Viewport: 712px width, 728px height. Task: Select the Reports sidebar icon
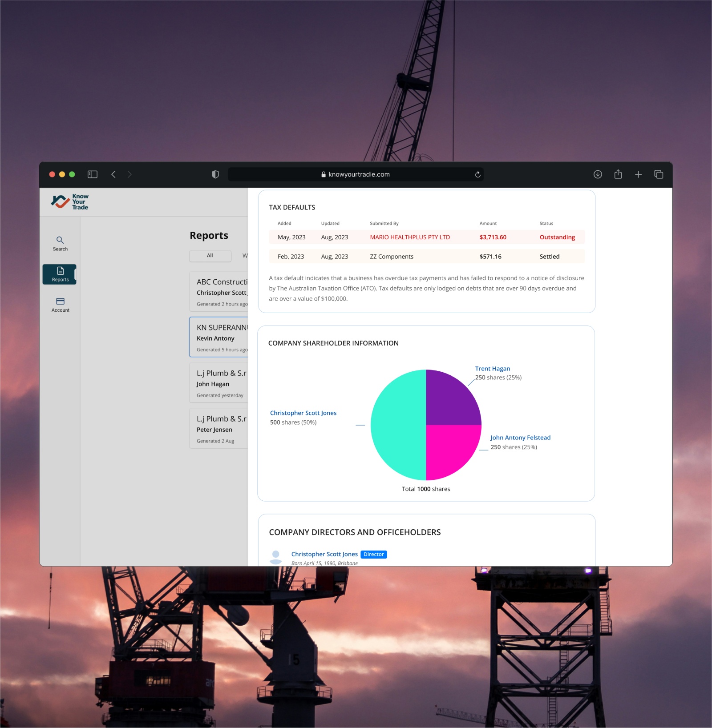tap(60, 274)
